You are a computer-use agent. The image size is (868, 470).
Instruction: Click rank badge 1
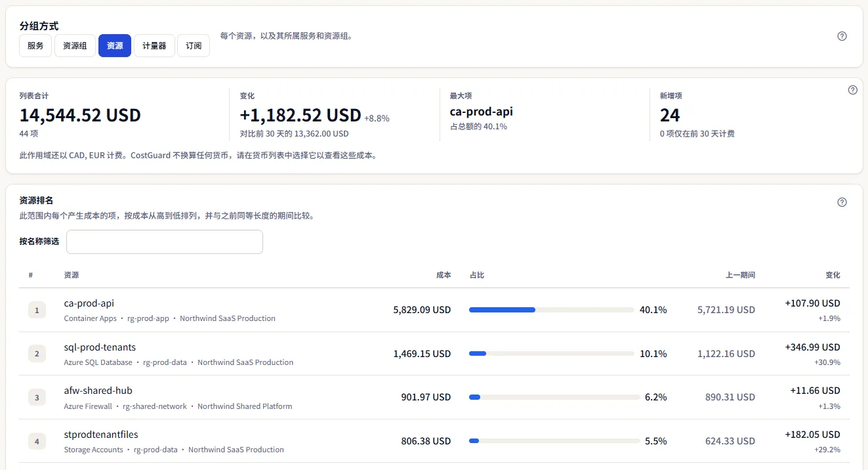pyautogui.click(x=37, y=310)
